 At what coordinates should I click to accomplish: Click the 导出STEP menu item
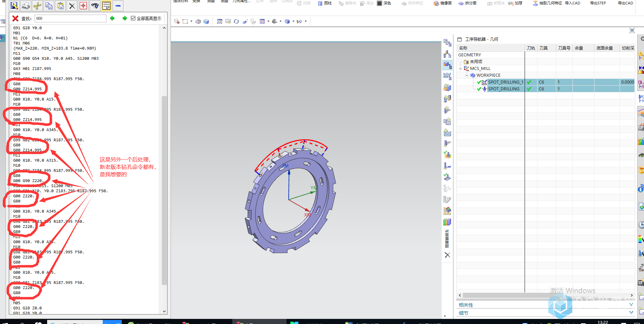coord(598,3)
